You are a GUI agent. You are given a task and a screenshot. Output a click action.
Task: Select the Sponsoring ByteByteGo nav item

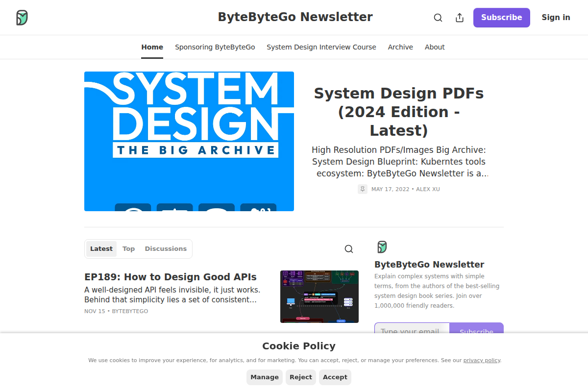coord(215,47)
